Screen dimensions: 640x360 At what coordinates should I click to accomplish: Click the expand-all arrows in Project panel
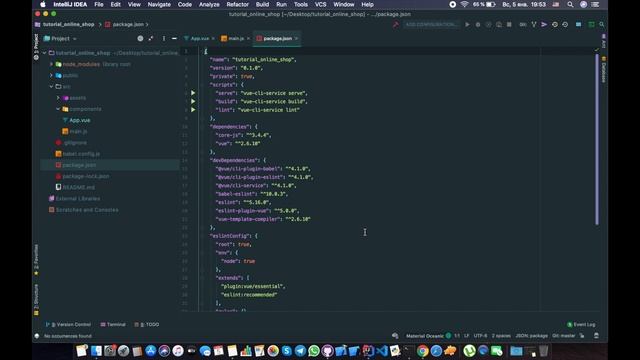tap(151, 38)
